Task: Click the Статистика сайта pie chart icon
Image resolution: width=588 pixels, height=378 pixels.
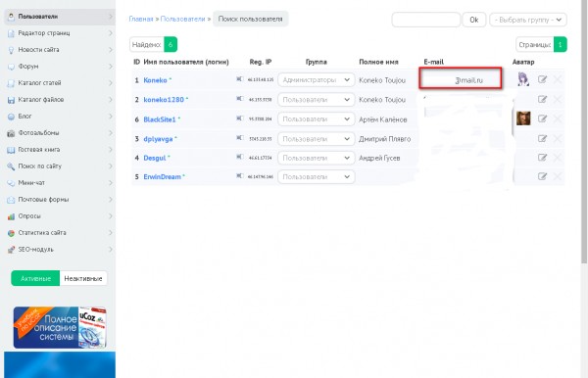Action: (11, 233)
